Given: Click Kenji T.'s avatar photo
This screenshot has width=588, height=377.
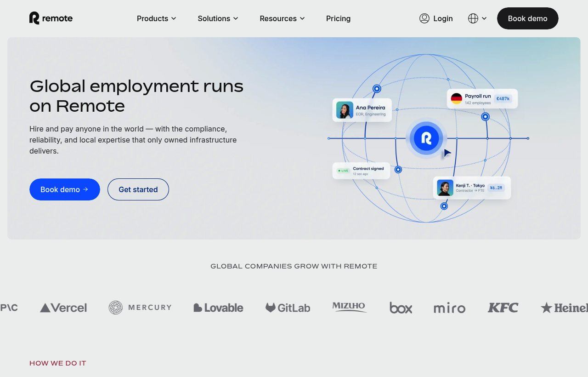Looking at the screenshot, I should click(x=445, y=188).
